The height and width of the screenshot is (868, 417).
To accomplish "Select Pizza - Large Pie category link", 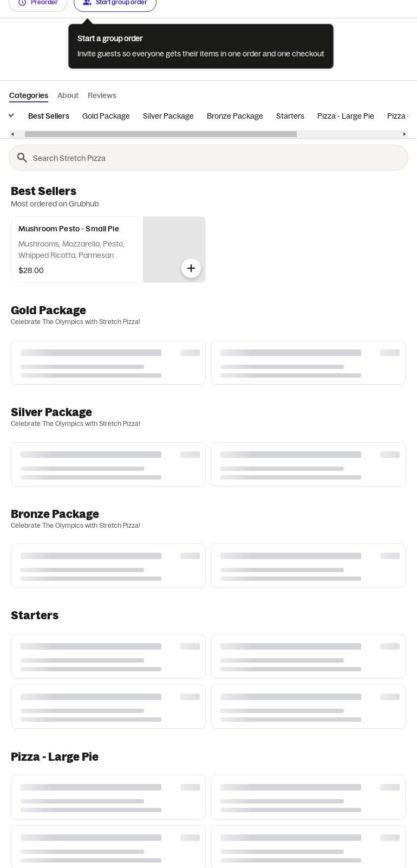I will coord(346,115).
